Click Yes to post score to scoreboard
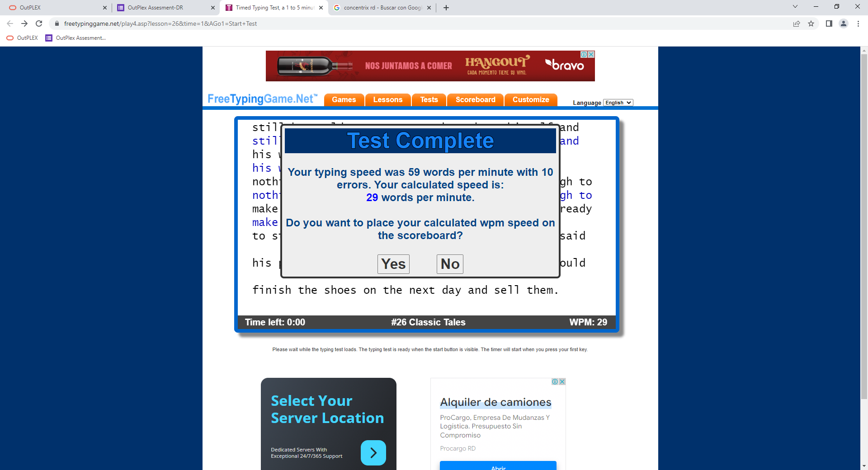 point(393,264)
